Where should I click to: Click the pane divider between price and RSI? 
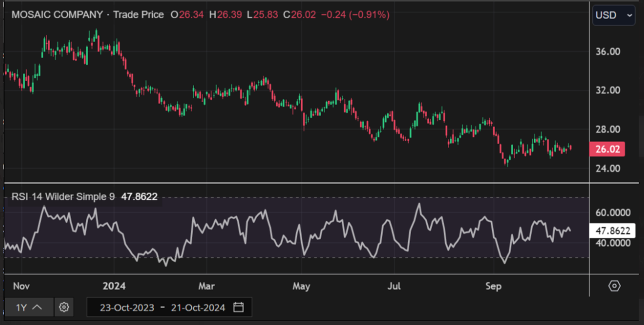click(296, 183)
